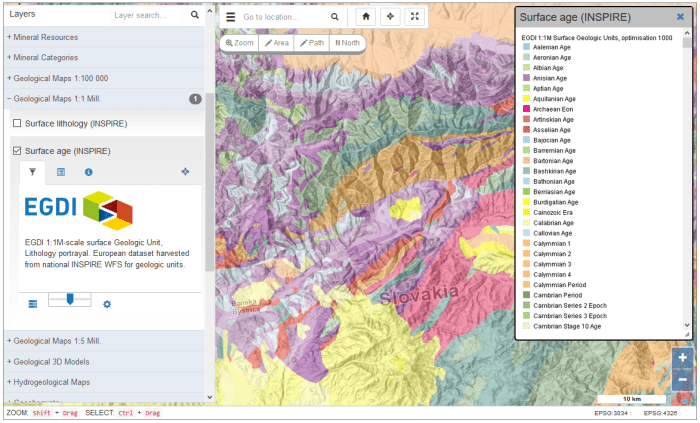The image size is (700, 423).
Task: Click the home extent icon
Action: 366,17
